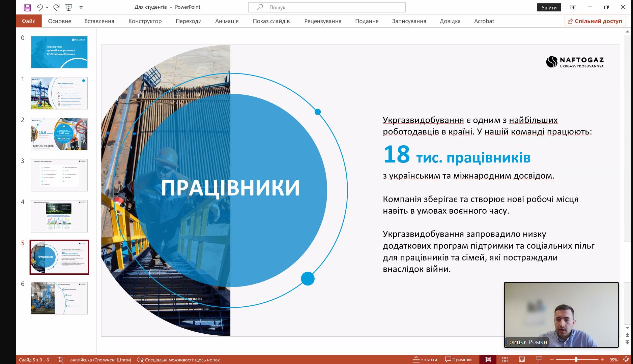The width and height of the screenshot is (633, 364).
Task: Click the 18 тис. працівників text
Action: [457, 155]
